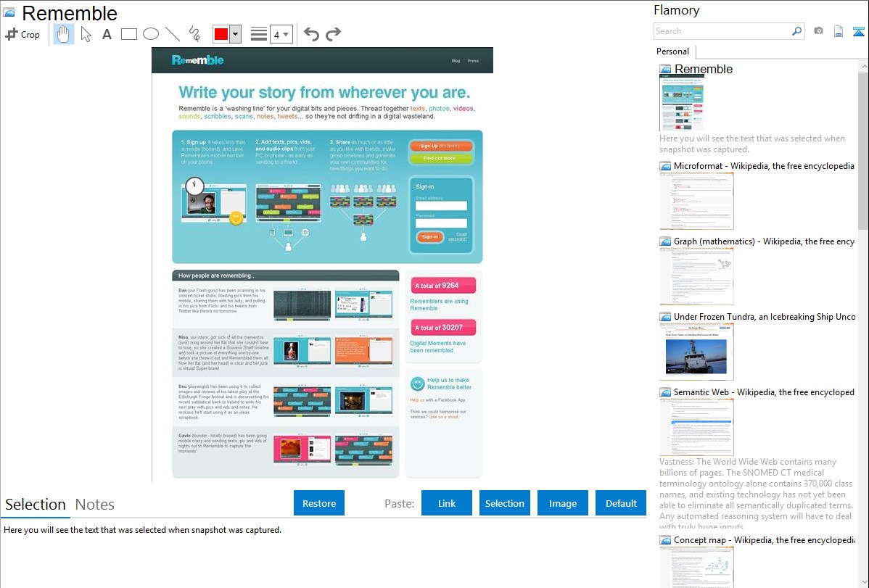Click the icon beside Concept map title
This screenshot has width=869, height=588.
click(x=665, y=539)
